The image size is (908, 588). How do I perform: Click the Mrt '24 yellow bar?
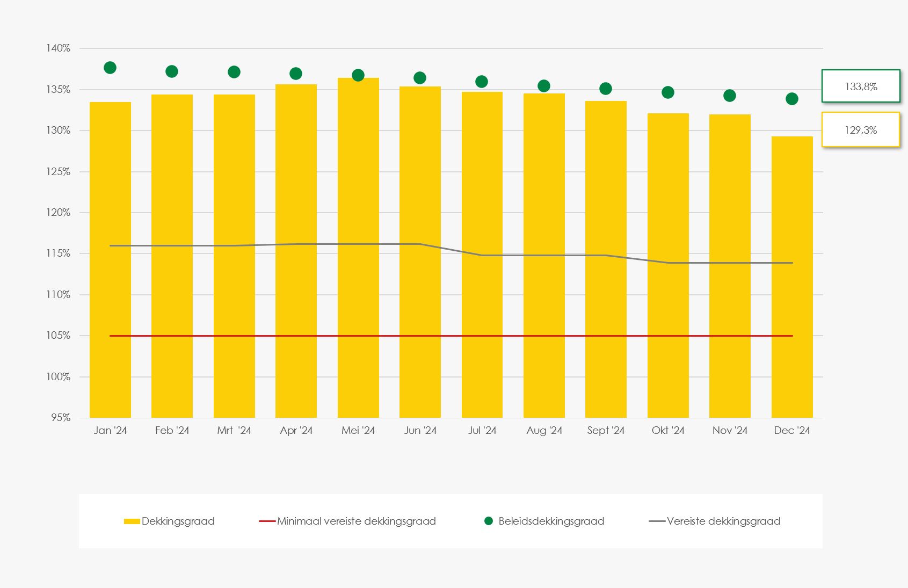coord(234,256)
